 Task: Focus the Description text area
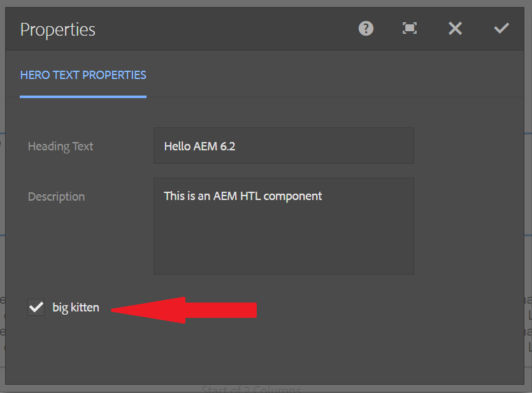(x=284, y=226)
